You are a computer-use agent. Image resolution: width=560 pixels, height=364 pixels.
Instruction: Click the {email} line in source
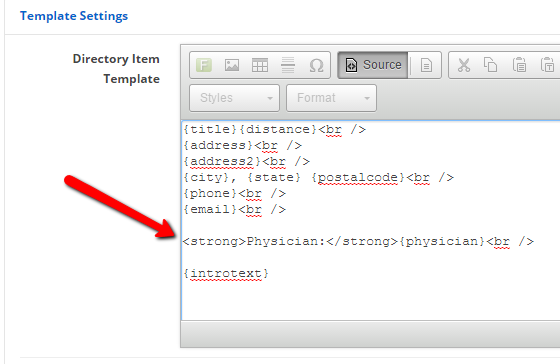pyautogui.click(x=235, y=210)
